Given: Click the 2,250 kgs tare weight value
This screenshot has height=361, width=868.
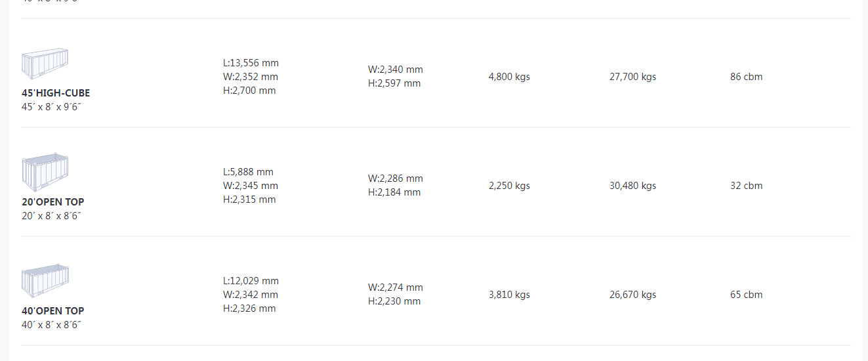Looking at the screenshot, I should pos(509,186).
